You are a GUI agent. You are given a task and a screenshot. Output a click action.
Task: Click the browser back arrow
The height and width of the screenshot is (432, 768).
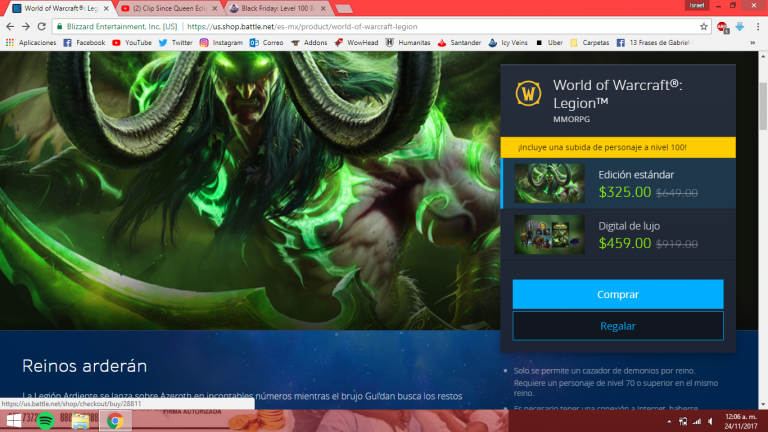point(10,26)
